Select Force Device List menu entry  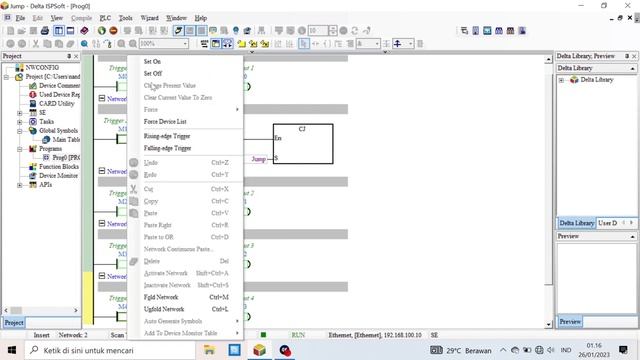pyautogui.click(x=165, y=122)
